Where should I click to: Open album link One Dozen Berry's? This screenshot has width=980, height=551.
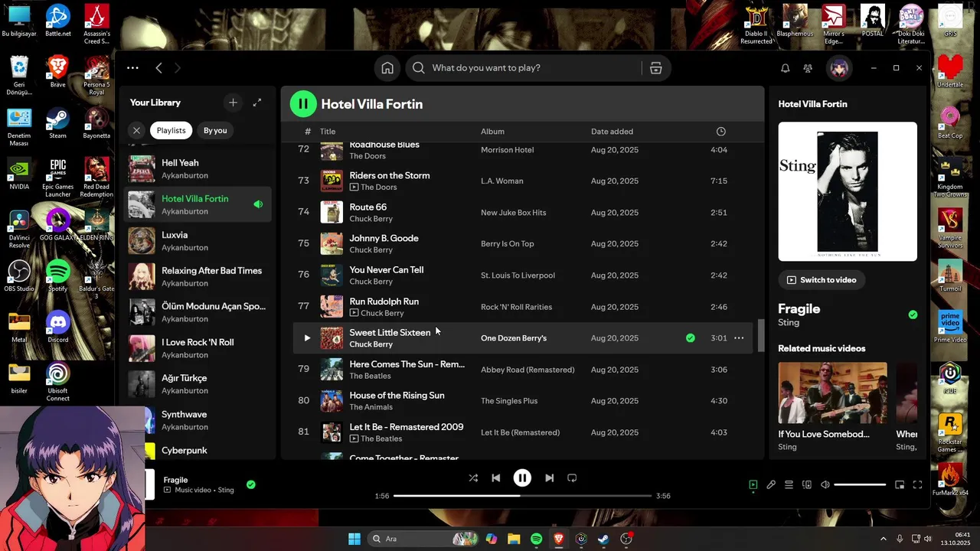pyautogui.click(x=514, y=338)
